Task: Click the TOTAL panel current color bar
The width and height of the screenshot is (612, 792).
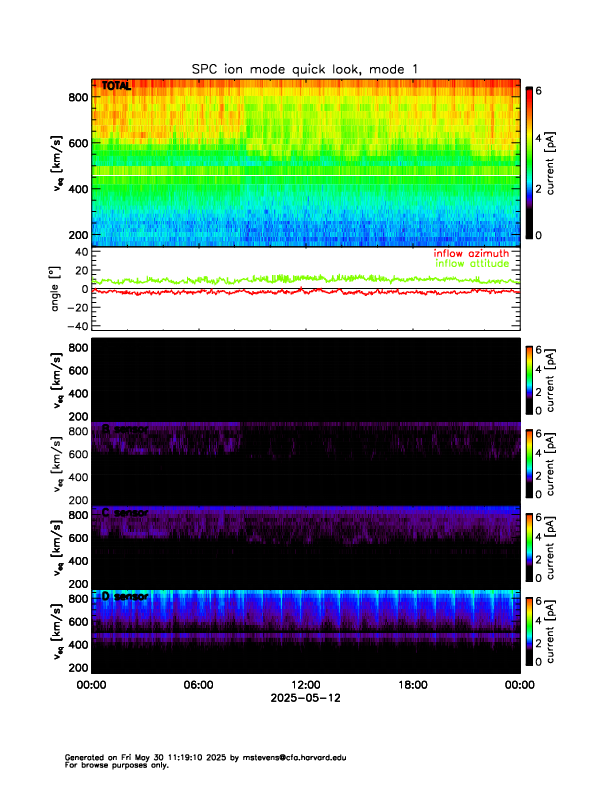Action: pos(529,164)
